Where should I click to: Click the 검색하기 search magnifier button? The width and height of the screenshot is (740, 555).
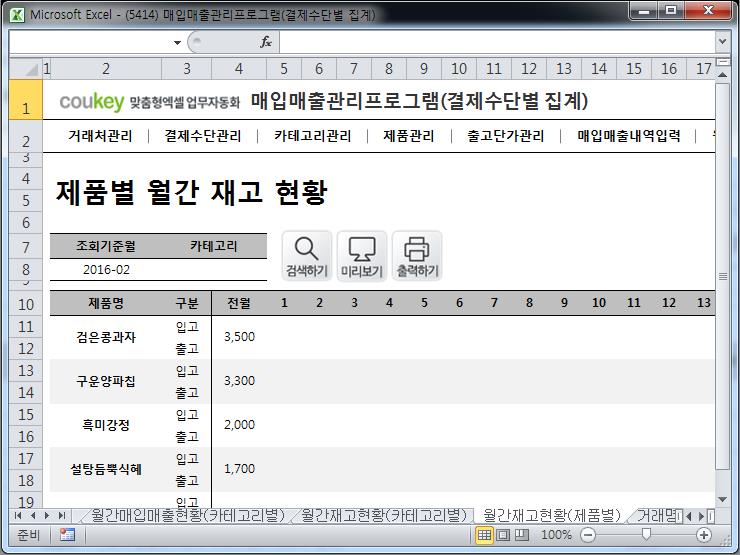tap(307, 256)
